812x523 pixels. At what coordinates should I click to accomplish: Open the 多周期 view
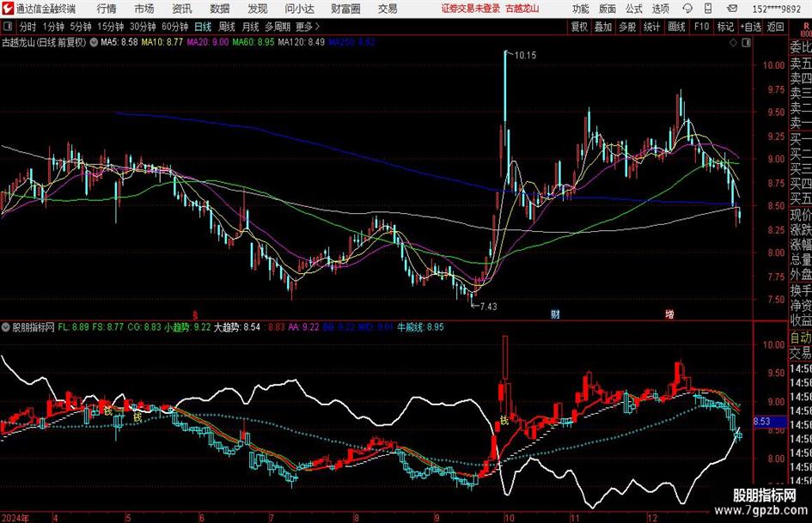[278, 27]
